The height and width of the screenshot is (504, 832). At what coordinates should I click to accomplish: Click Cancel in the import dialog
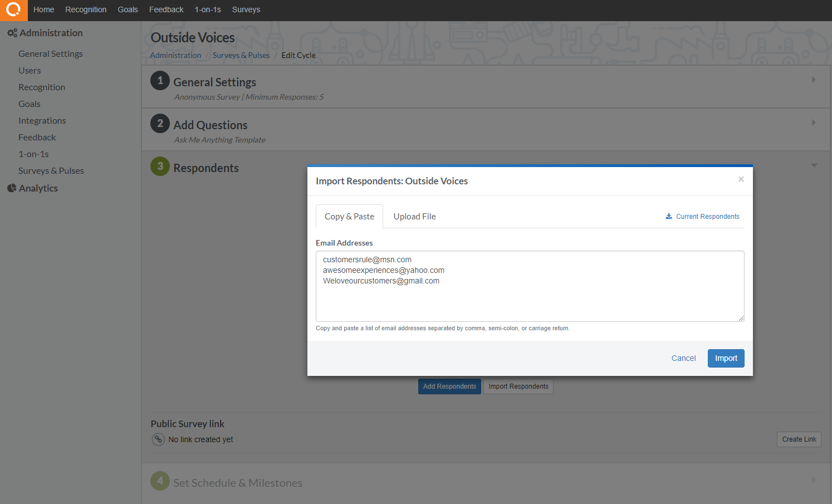pyautogui.click(x=683, y=358)
